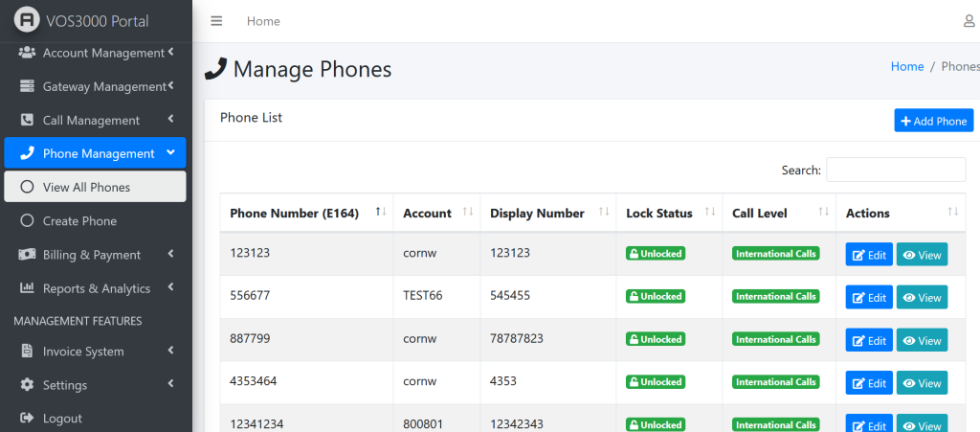This screenshot has height=432, width=980.
Task: Expand Account Management chevron
Action: (x=170, y=53)
